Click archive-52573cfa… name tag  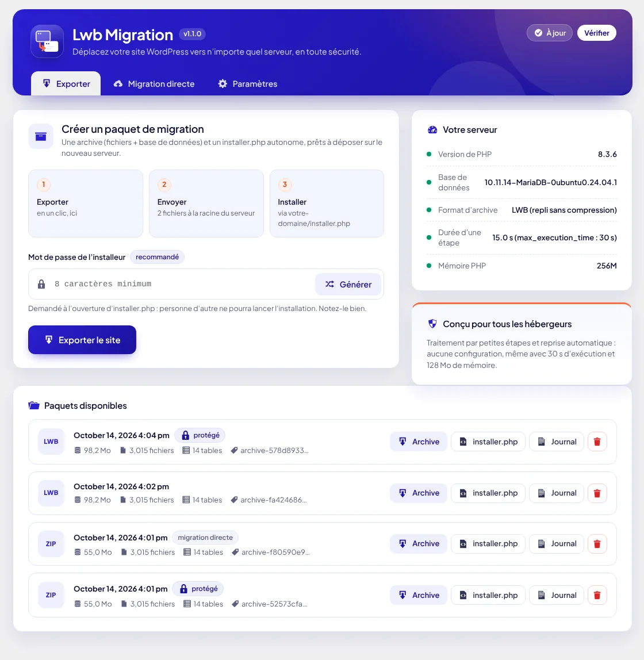pos(269,604)
